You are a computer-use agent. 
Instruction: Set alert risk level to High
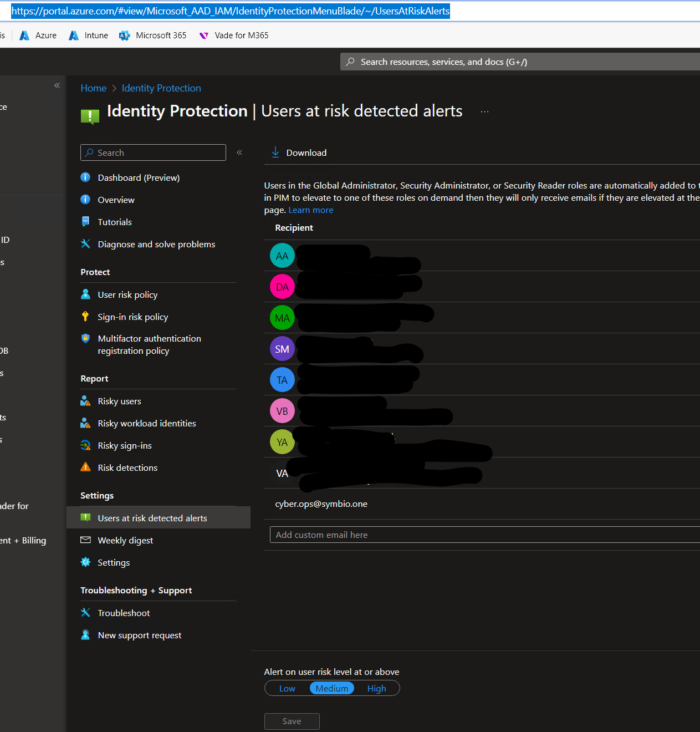coord(377,688)
